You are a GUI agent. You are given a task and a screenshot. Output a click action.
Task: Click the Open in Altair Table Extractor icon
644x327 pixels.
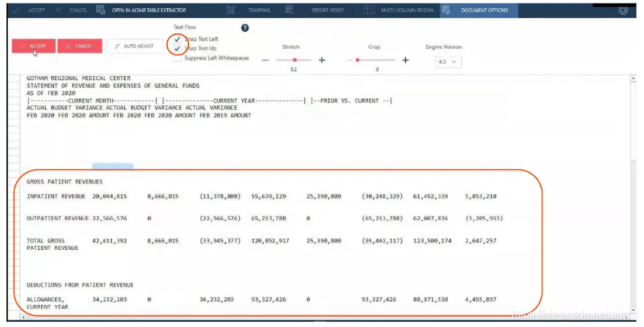pyautogui.click(x=101, y=10)
